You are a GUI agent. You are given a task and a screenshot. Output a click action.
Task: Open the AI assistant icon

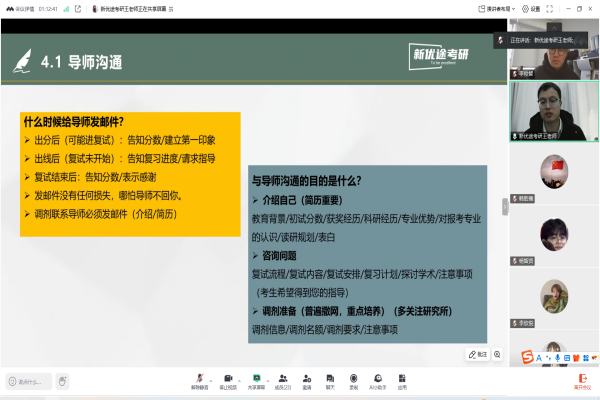coord(377,378)
